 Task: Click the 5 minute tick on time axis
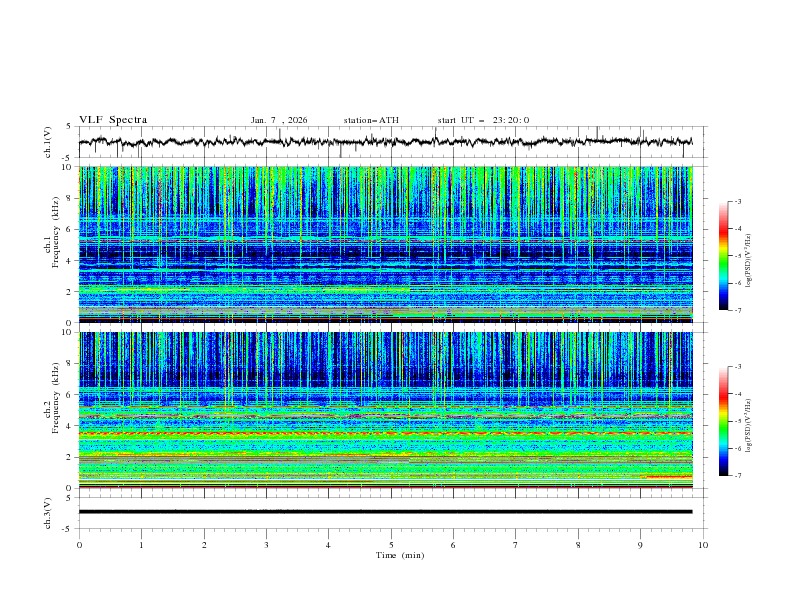[391, 545]
